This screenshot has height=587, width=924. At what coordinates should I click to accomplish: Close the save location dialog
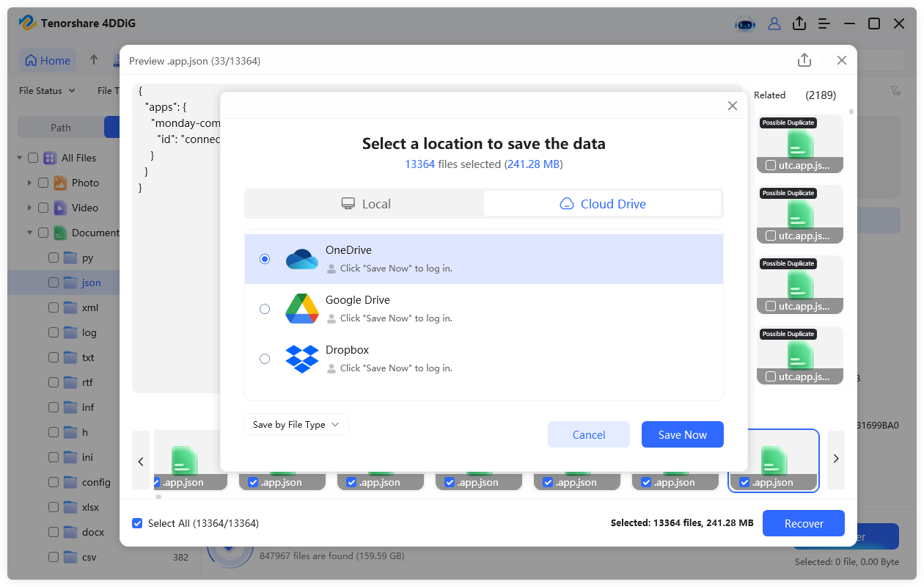(732, 106)
